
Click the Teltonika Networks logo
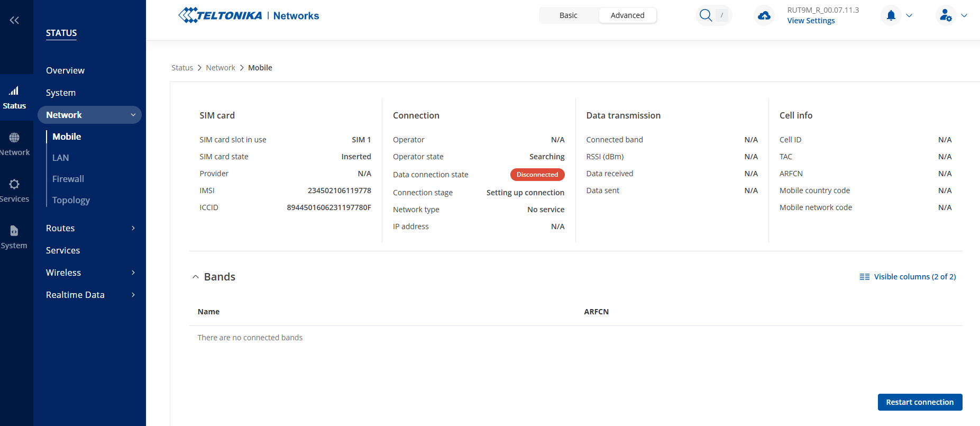[x=249, y=15]
